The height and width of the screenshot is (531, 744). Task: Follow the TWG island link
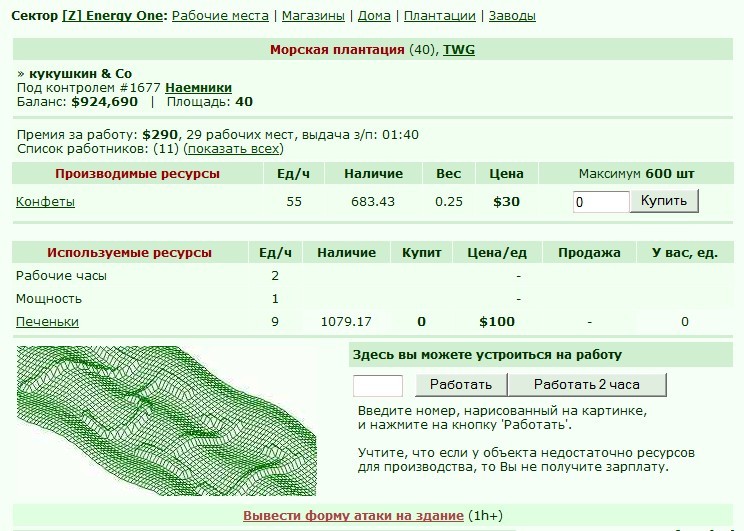pyautogui.click(x=459, y=50)
